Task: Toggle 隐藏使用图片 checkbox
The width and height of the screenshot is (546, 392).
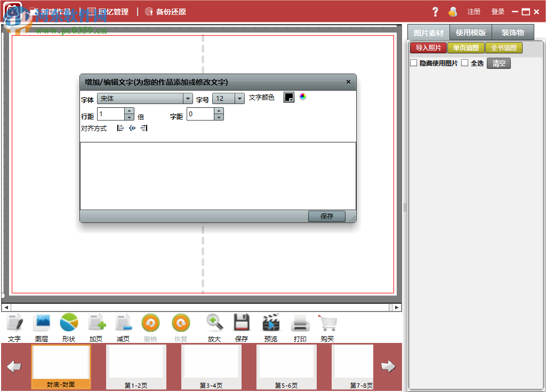Action: 414,63
